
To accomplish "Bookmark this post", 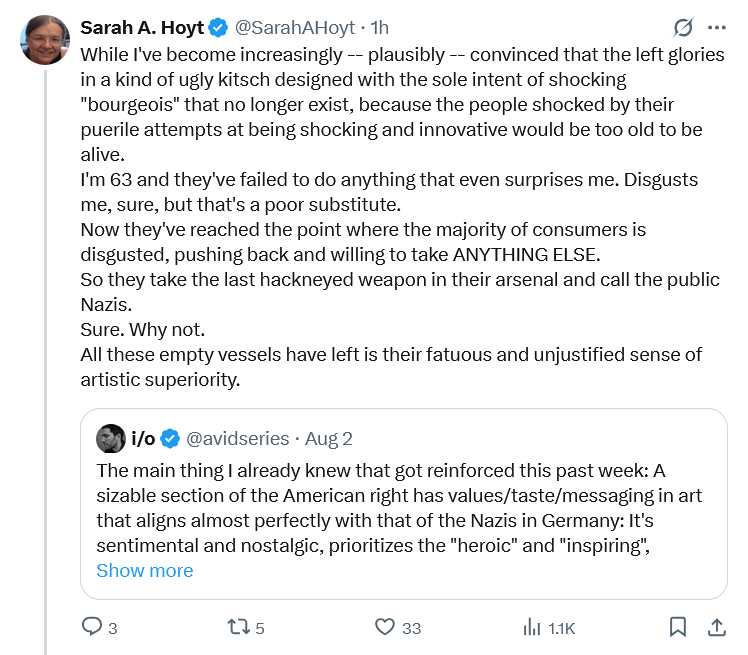I will (677, 627).
